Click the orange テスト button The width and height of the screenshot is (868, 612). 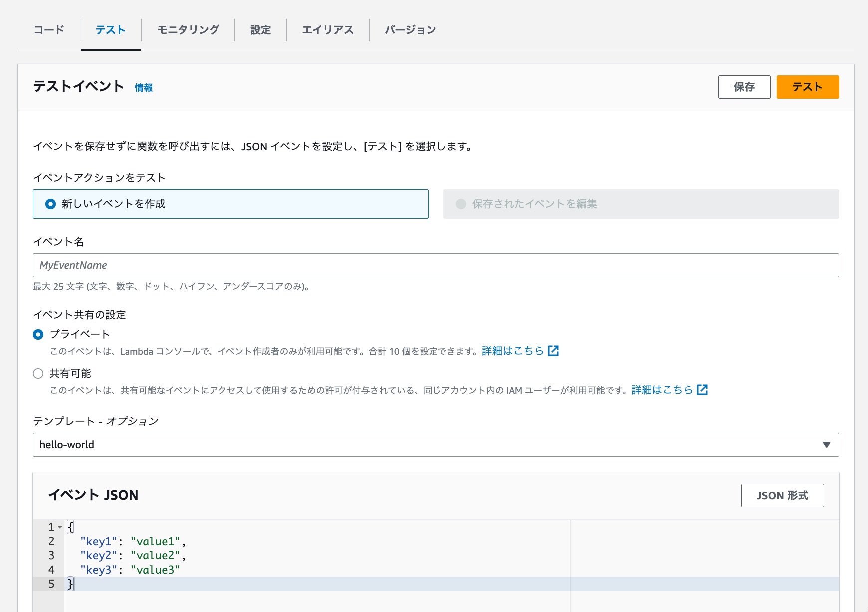coord(807,86)
